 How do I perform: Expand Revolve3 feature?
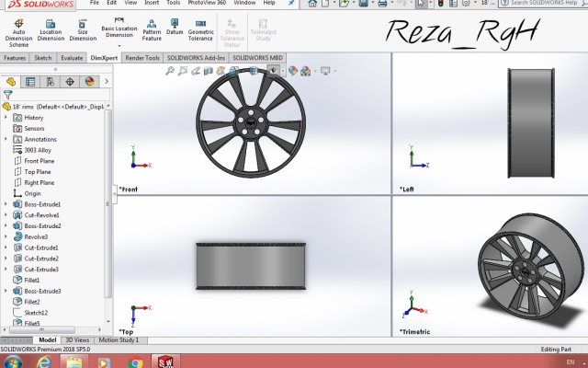pyautogui.click(x=6, y=237)
